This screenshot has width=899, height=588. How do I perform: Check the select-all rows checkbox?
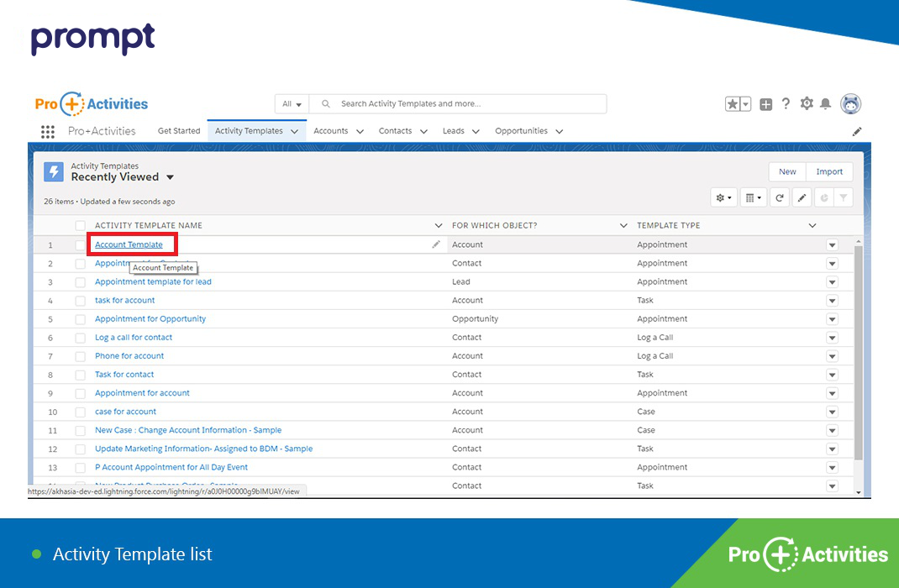pyautogui.click(x=81, y=225)
